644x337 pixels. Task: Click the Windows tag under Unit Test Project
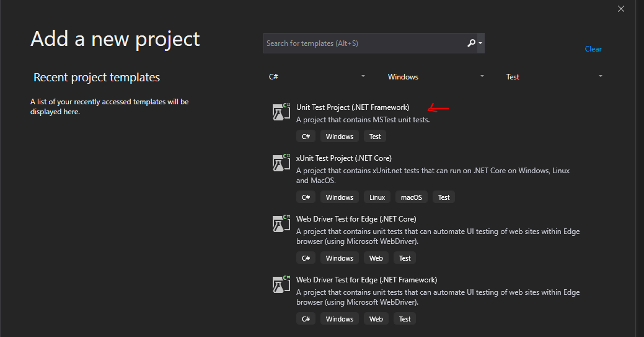(340, 137)
